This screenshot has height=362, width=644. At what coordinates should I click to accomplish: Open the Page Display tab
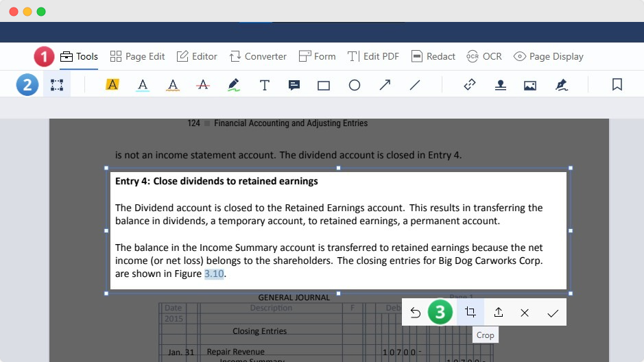(x=549, y=56)
